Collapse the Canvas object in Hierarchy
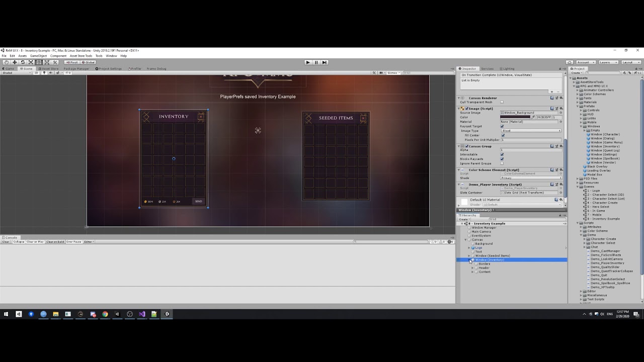Image resolution: width=644 pixels, height=362 pixels. tap(466, 240)
